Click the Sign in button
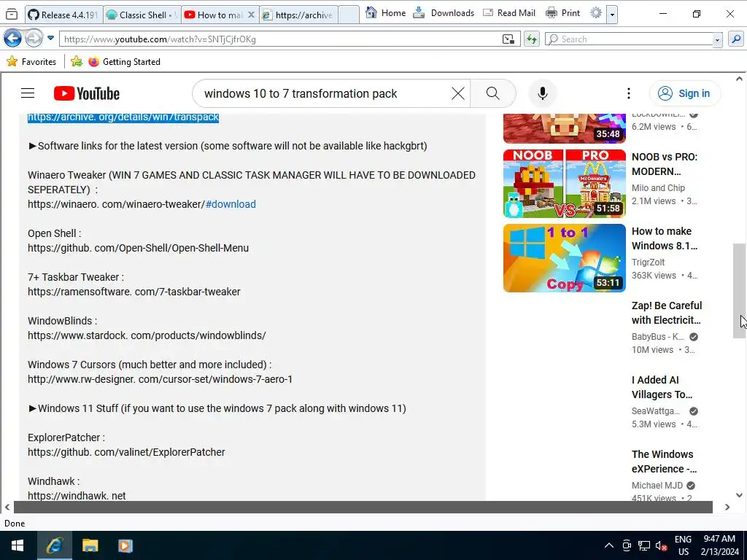This screenshot has width=747, height=560. [x=684, y=93]
